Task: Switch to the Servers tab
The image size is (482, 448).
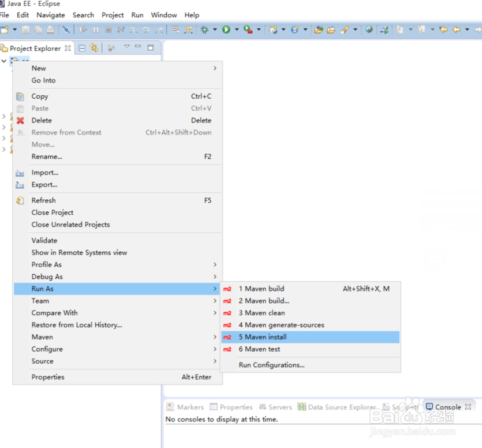Action: (275, 407)
